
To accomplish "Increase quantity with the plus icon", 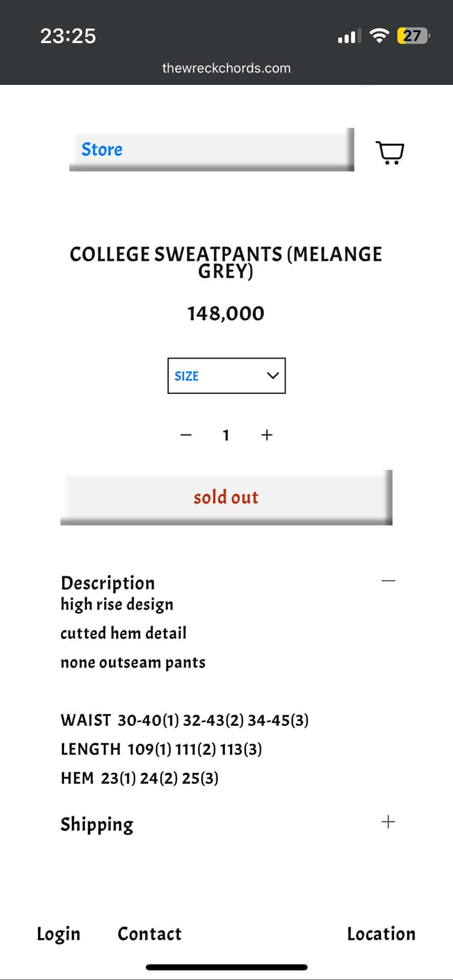I will pos(267,435).
